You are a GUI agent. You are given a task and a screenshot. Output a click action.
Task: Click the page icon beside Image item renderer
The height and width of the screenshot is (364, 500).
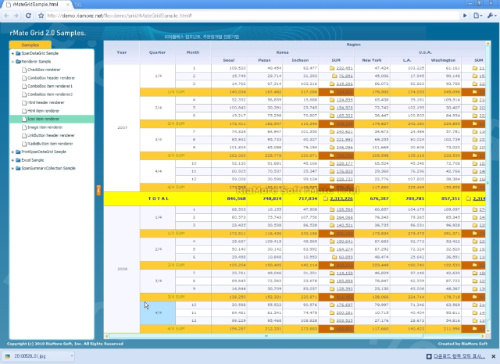24,127
